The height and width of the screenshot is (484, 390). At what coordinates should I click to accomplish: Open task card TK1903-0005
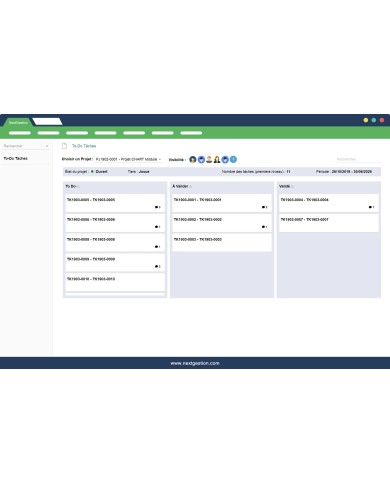pyautogui.click(x=115, y=203)
